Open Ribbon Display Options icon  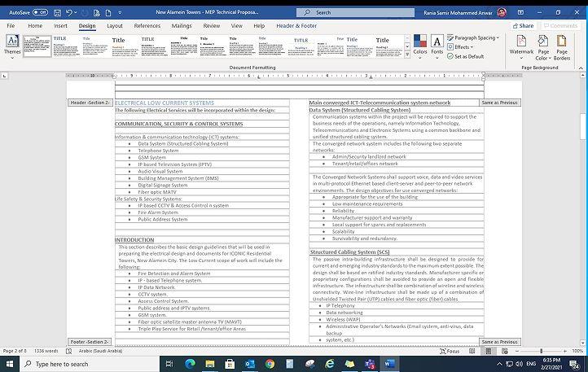pos(521,12)
